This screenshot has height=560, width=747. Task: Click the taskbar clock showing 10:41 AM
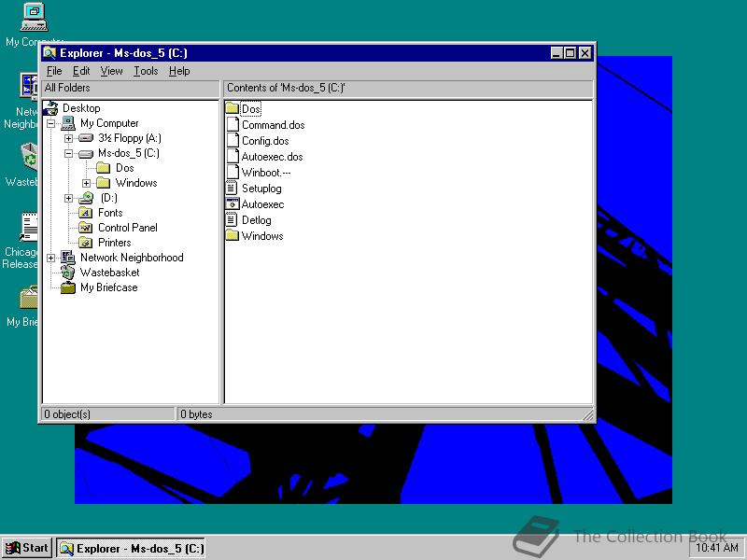716,548
